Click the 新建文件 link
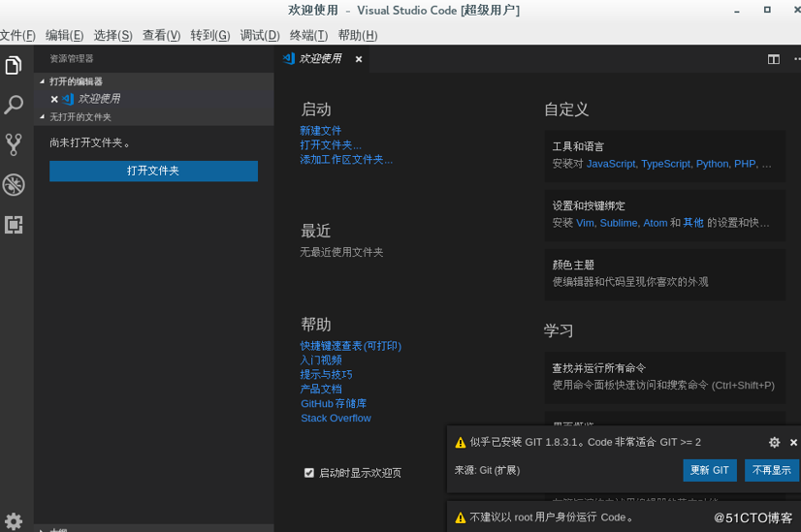Screen dimensions: 801x532 click(x=321, y=131)
